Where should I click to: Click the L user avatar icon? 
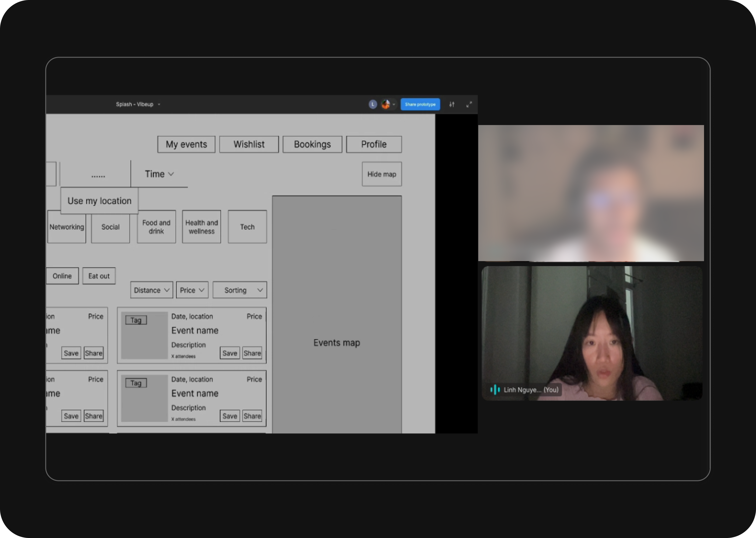click(373, 104)
